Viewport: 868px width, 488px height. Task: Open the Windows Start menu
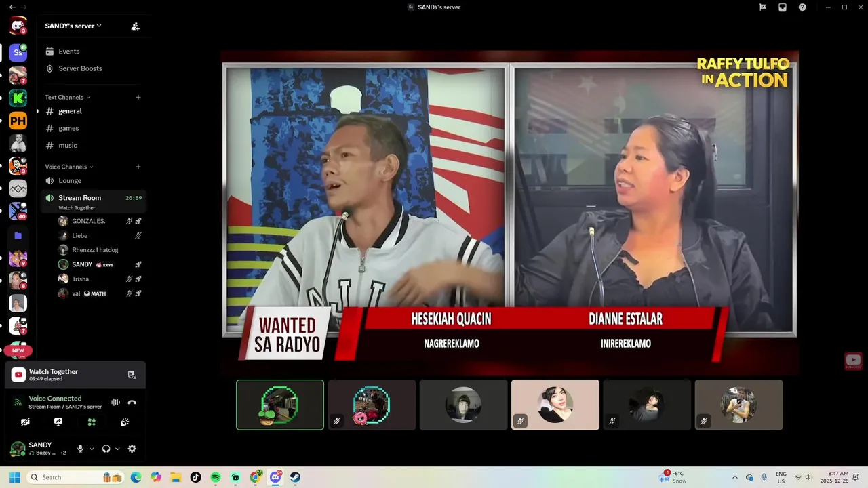coord(14,477)
